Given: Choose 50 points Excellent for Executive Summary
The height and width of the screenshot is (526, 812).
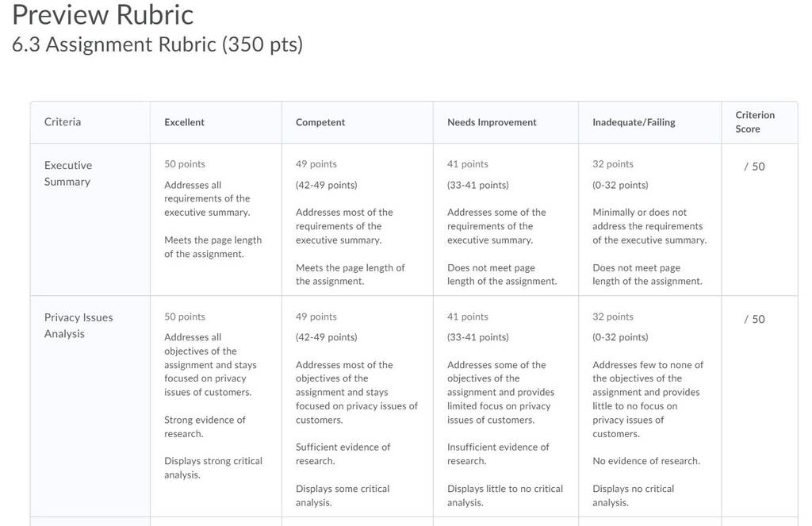Looking at the screenshot, I should click(x=184, y=163).
